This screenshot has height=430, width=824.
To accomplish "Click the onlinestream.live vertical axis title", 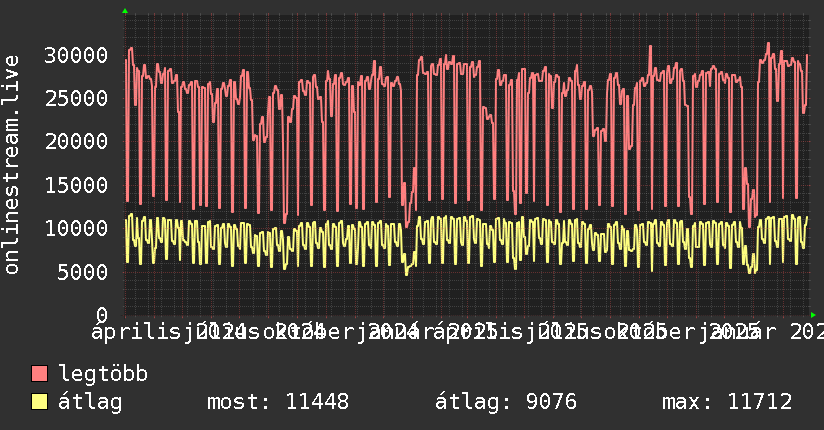I will click(x=11, y=165).
